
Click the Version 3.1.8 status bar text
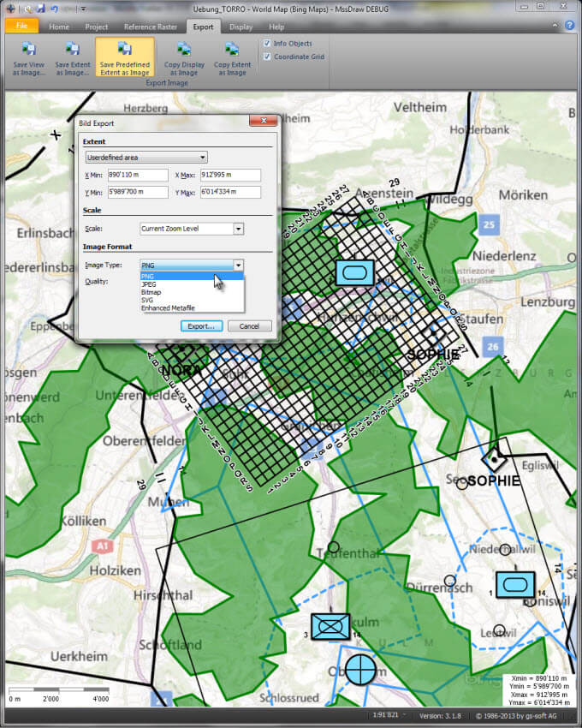(441, 716)
